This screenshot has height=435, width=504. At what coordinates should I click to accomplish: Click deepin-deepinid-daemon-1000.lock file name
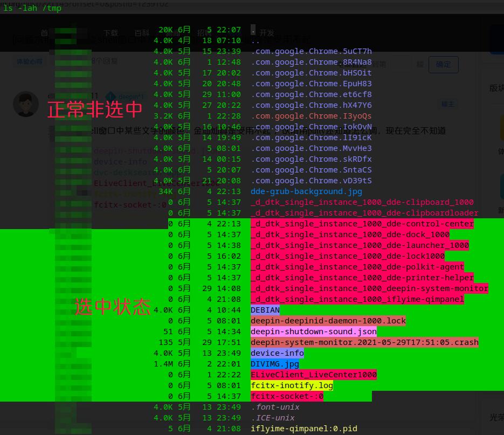coord(328,321)
